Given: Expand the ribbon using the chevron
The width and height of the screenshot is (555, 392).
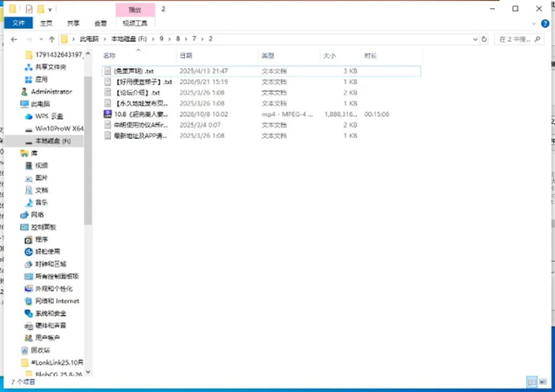Looking at the screenshot, I should point(534,24).
